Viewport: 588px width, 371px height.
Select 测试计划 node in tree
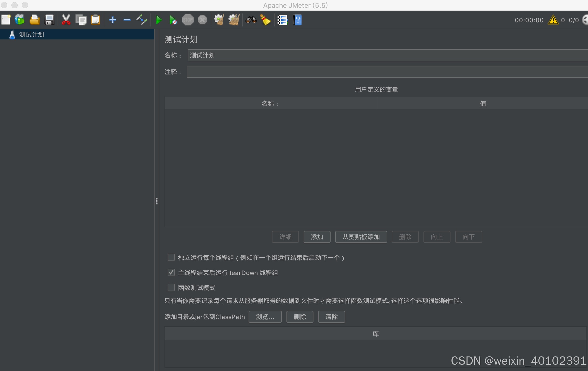31,35
